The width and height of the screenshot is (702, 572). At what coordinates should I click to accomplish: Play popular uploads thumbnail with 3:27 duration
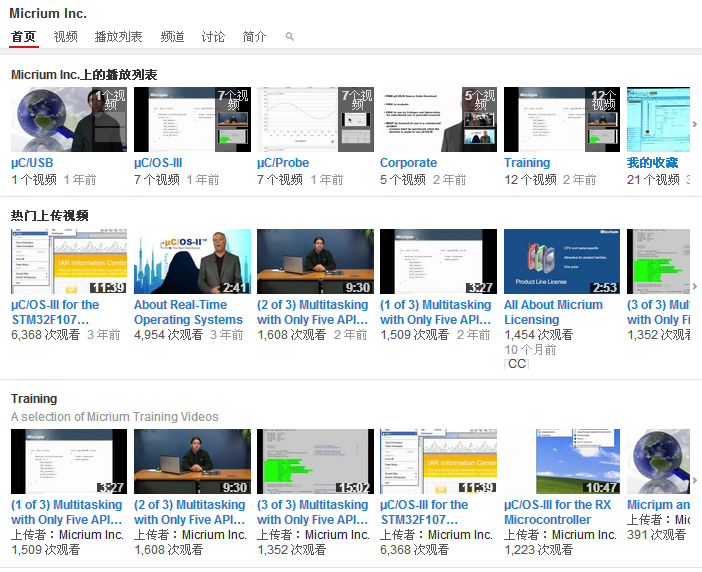[x=438, y=261]
